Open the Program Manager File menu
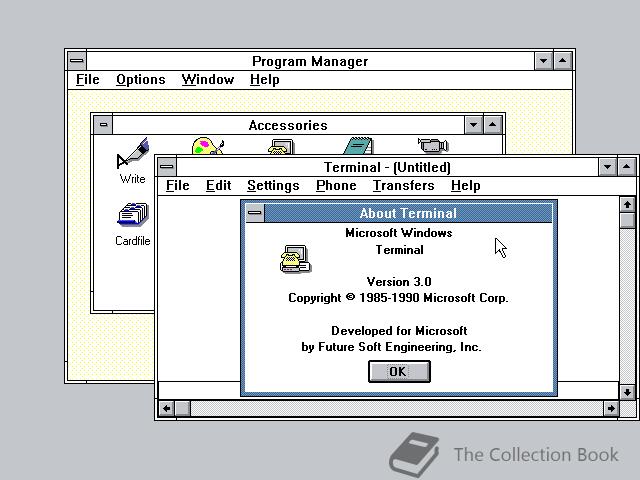This screenshot has width=640, height=480. pyautogui.click(x=88, y=80)
